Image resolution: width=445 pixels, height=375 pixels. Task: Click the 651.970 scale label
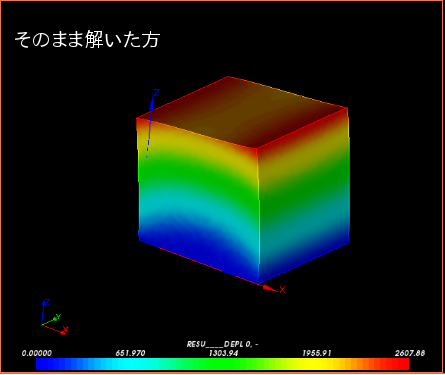130,353
